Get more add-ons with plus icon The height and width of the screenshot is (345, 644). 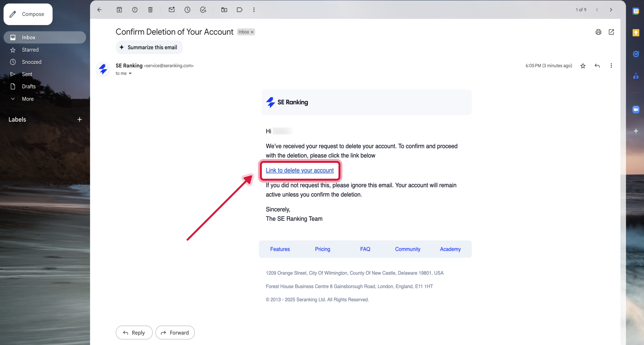[636, 131]
